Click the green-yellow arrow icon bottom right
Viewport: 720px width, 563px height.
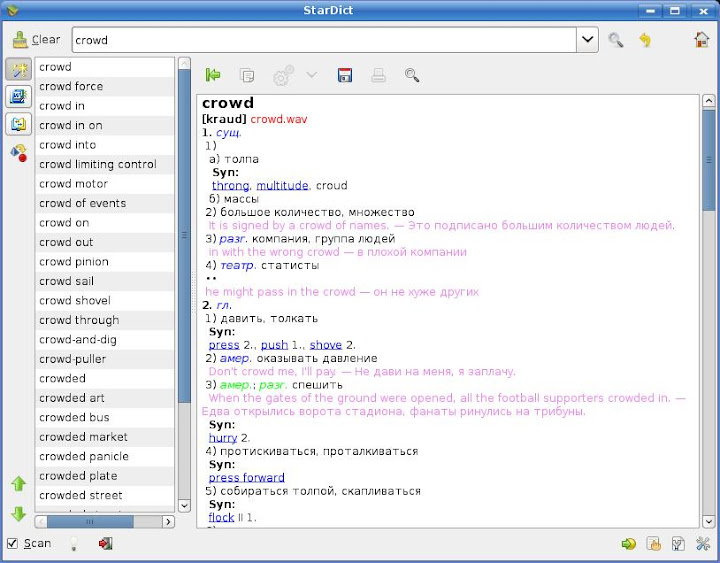(x=629, y=544)
